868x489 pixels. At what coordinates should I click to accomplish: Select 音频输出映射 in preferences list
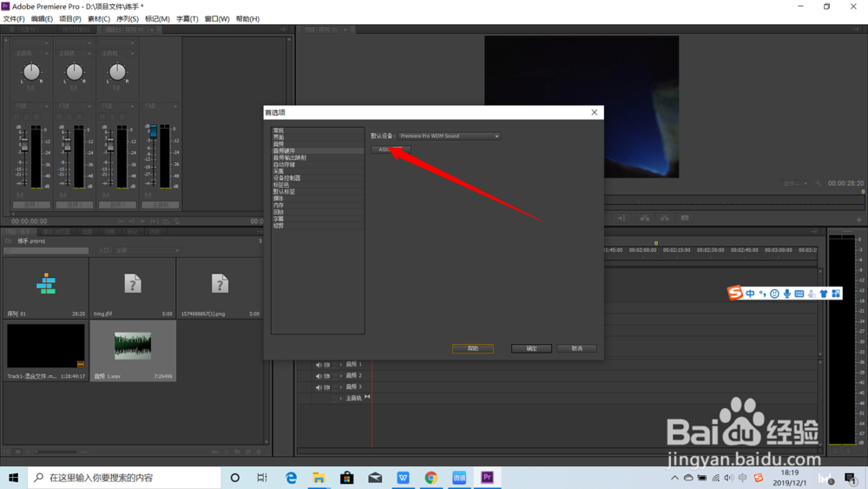[317, 158]
